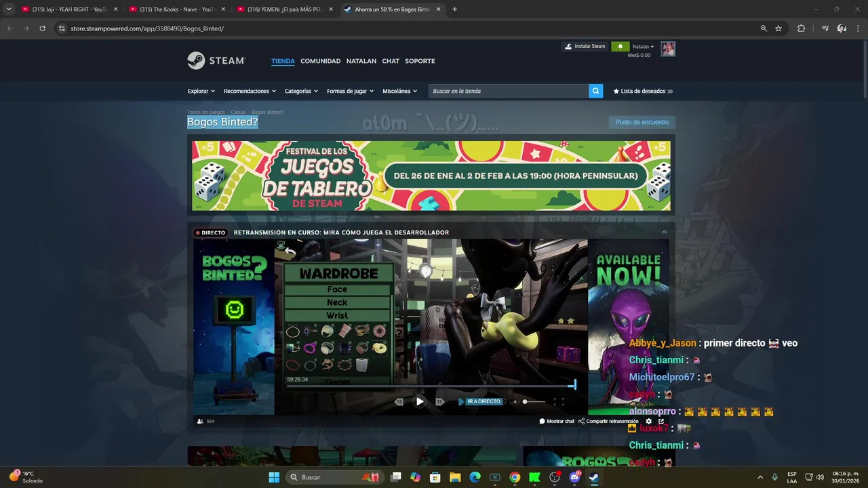Open Discord from the taskbar
Screen dimensions: 868x488
point(575,477)
